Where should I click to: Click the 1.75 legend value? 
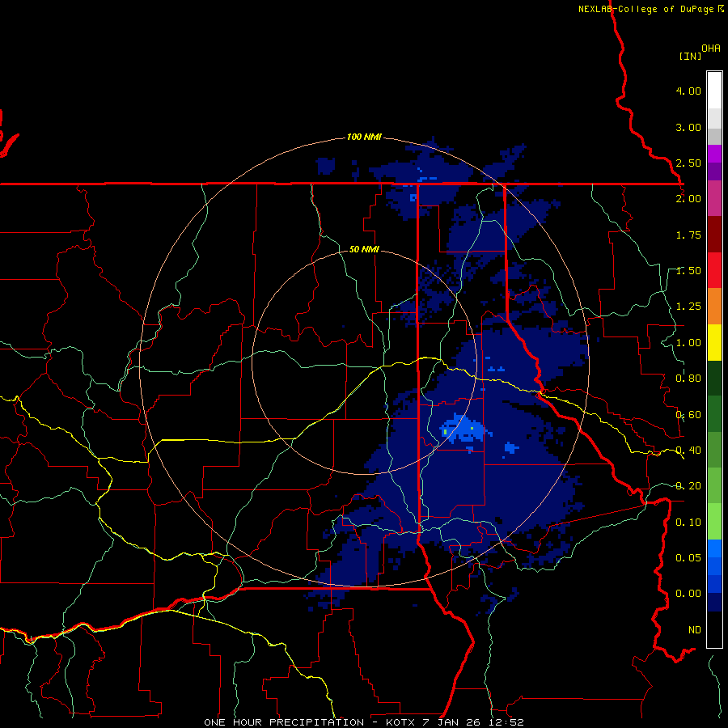pos(688,235)
